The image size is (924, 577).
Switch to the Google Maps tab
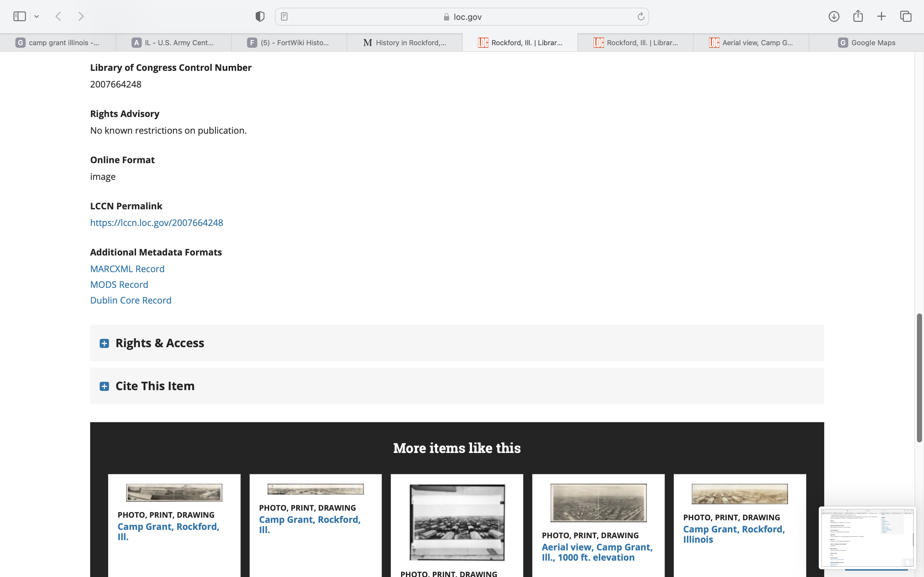pyautogui.click(x=866, y=43)
